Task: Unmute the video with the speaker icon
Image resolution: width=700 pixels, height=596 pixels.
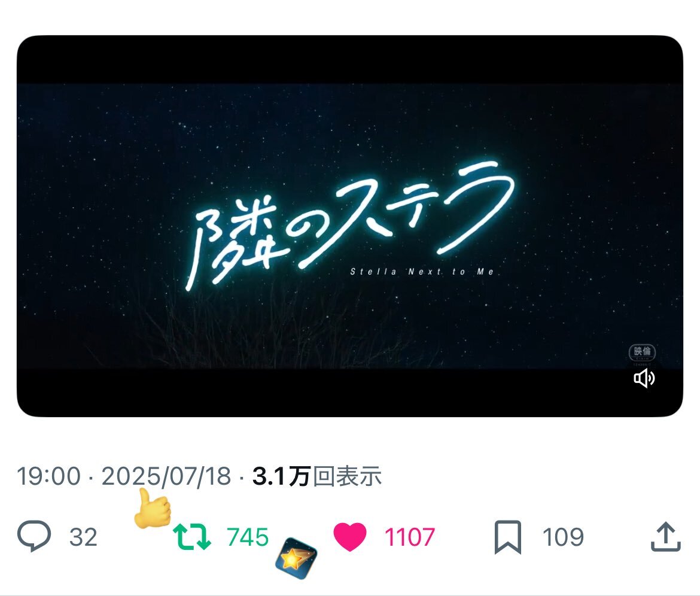Action: 644,379
